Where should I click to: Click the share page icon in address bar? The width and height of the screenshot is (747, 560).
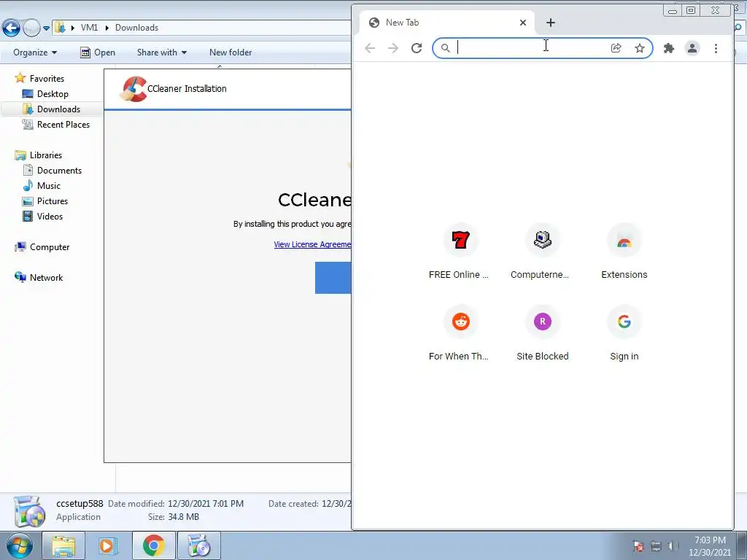pos(616,48)
